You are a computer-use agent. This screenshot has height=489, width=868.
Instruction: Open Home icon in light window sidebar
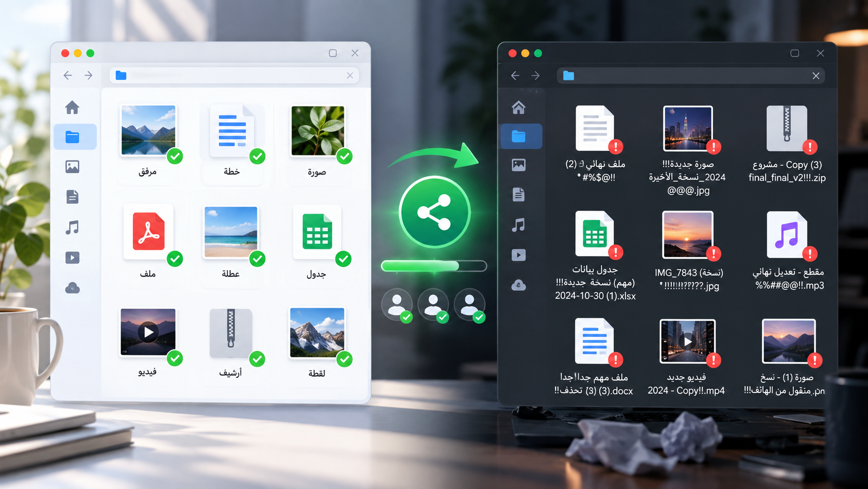pyautogui.click(x=72, y=107)
